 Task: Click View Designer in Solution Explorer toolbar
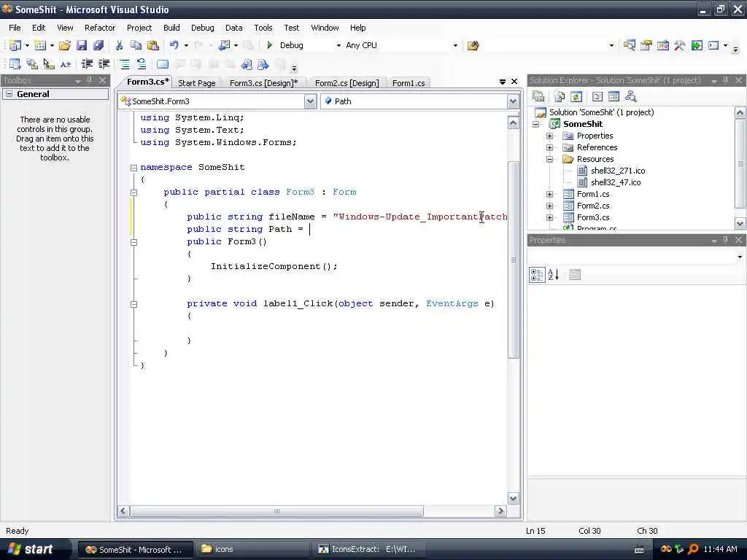coord(614,97)
